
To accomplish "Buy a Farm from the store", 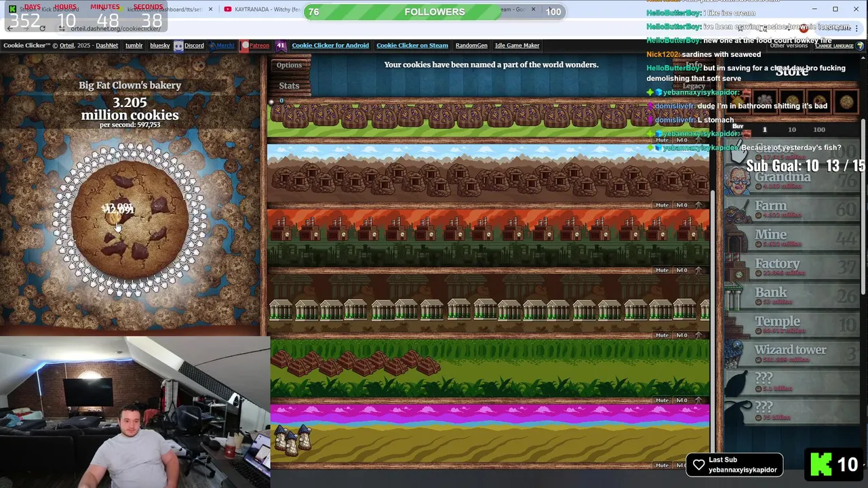I will click(x=792, y=210).
